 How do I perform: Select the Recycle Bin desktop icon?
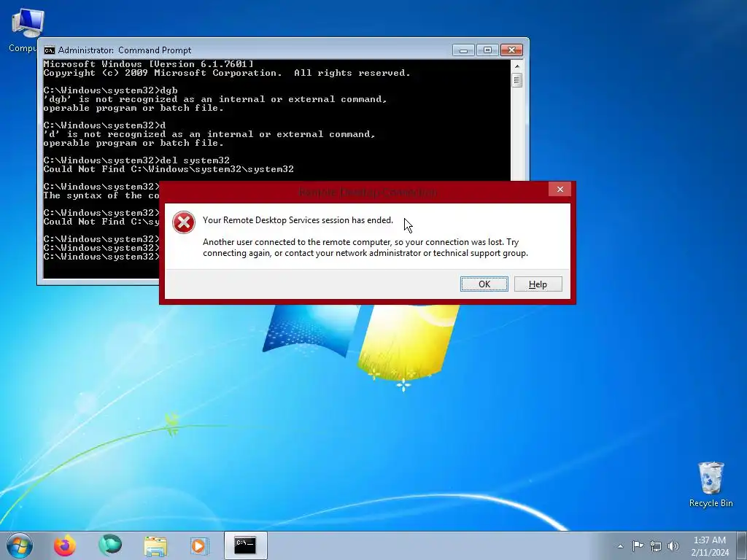pos(711,484)
